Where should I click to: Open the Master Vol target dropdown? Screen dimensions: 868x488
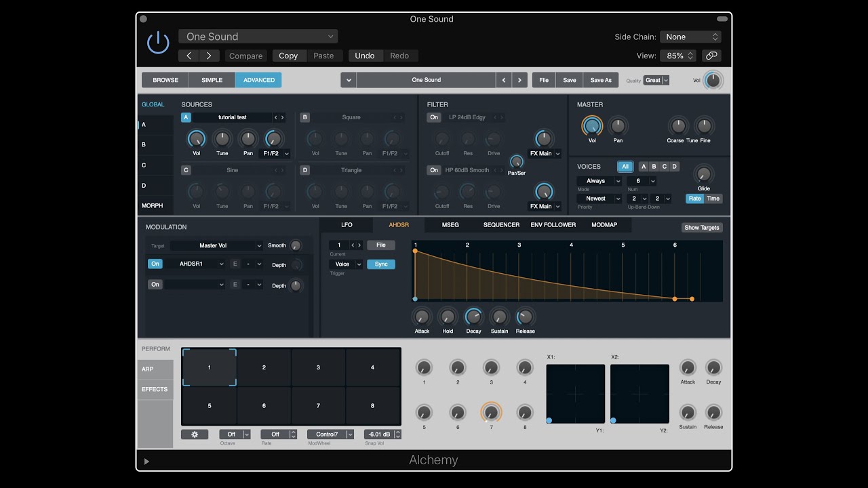coord(216,245)
